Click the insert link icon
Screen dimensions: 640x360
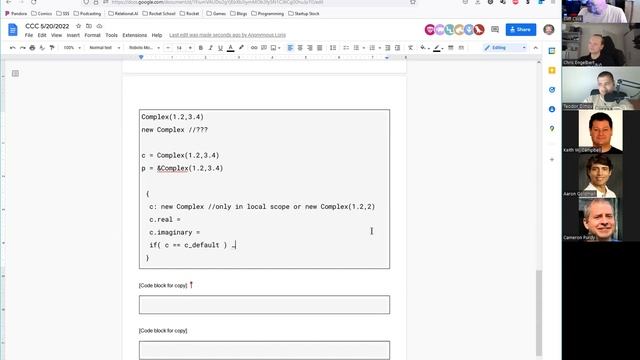(254, 48)
